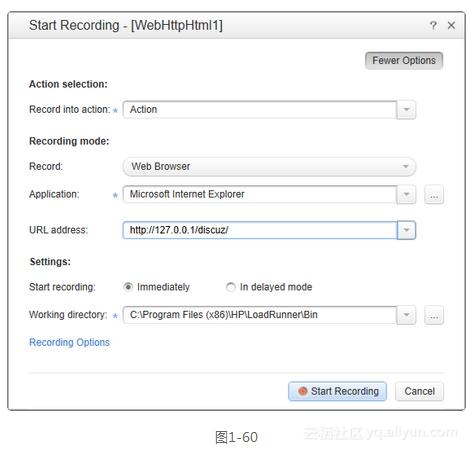The width and height of the screenshot is (468, 451).
Task: Expand the Application dropdown arrow
Action: [406, 194]
